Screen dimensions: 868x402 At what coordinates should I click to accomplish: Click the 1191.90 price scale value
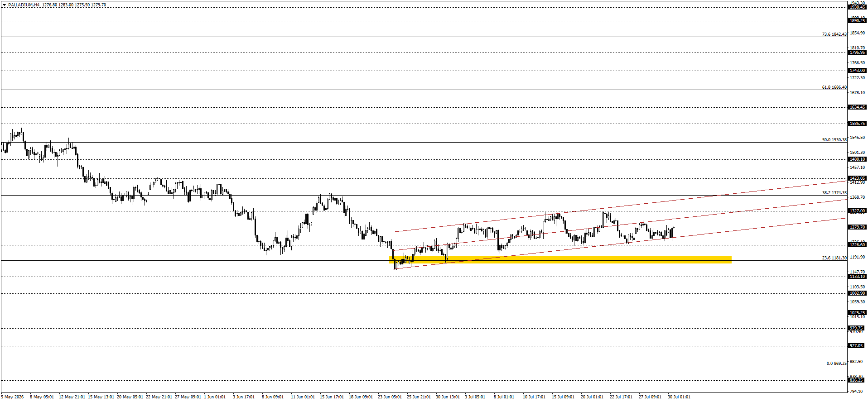(x=857, y=257)
